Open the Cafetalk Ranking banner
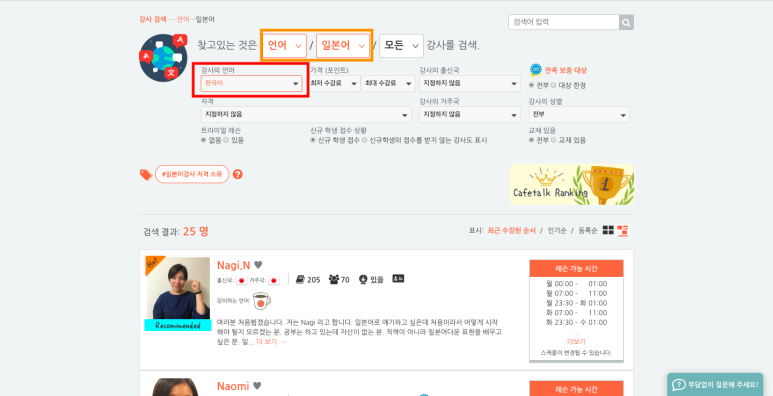 click(x=572, y=184)
